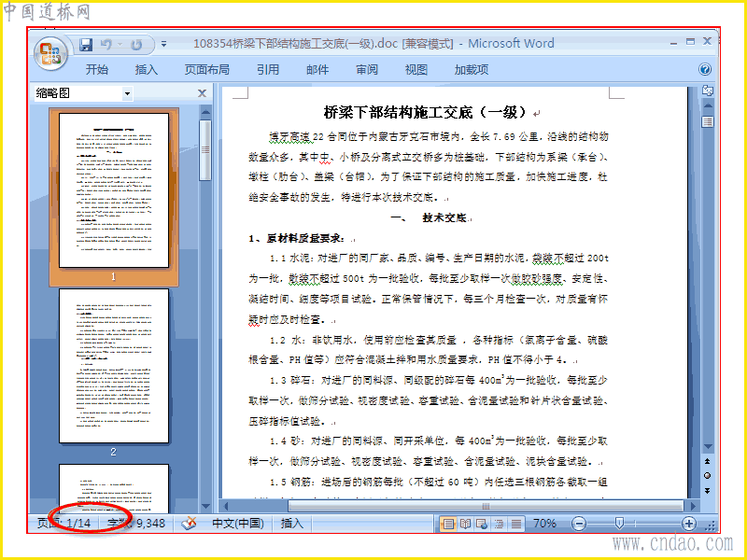Image resolution: width=747 pixels, height=560 pixels.
Task: Save the document with floppy icon
Action: click(x=86, y=45)
